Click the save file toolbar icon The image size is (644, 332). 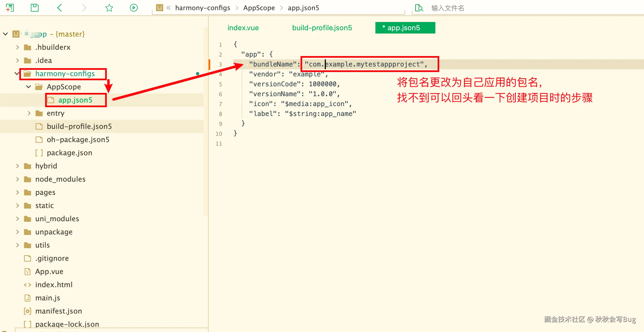click(x=34, y=8)
